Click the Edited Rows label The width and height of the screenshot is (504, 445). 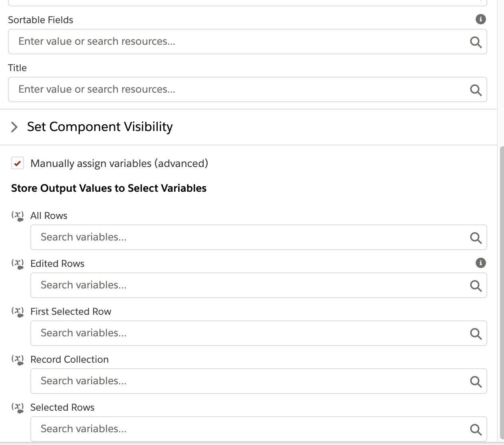click(x=57, y=263)
